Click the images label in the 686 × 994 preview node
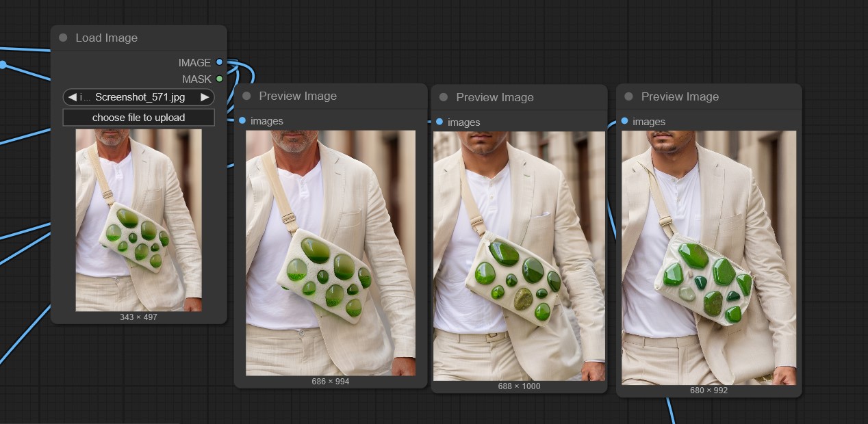868x424 pixels. pos(267,121)
